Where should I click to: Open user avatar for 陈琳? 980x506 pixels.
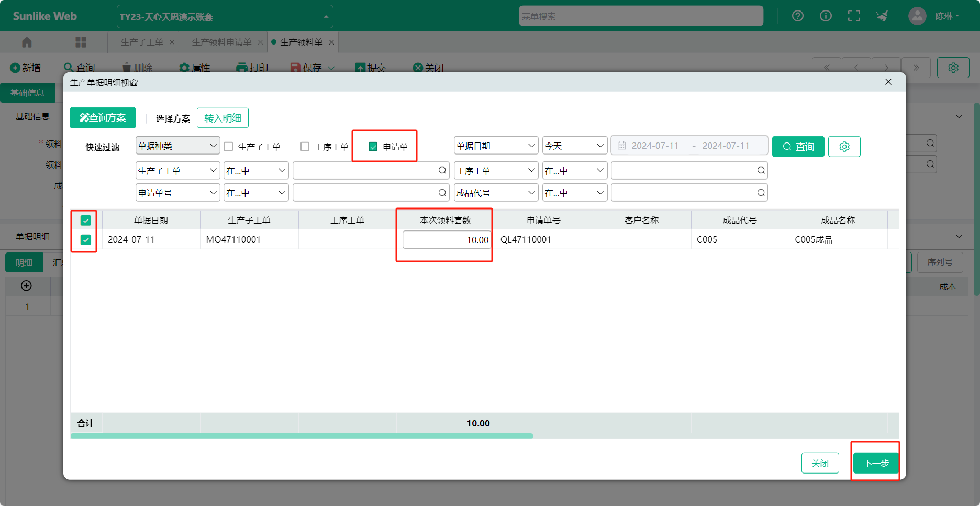point(917,16)
